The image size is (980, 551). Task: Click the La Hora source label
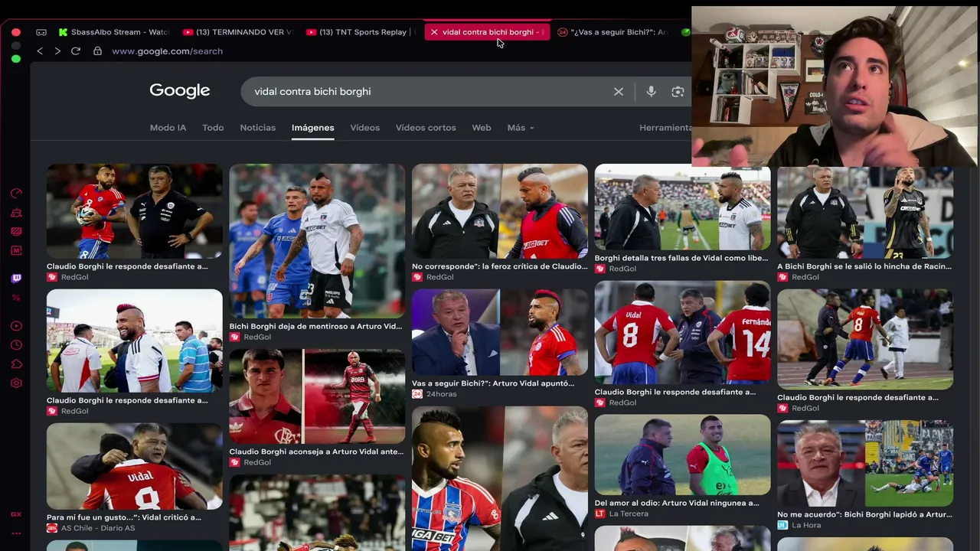(806, 525)
